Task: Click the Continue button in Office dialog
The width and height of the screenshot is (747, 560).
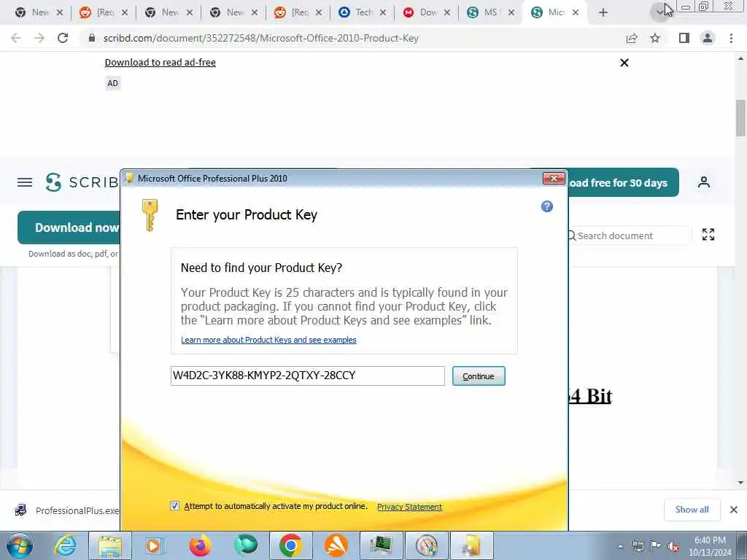Action: pos(479,376)
